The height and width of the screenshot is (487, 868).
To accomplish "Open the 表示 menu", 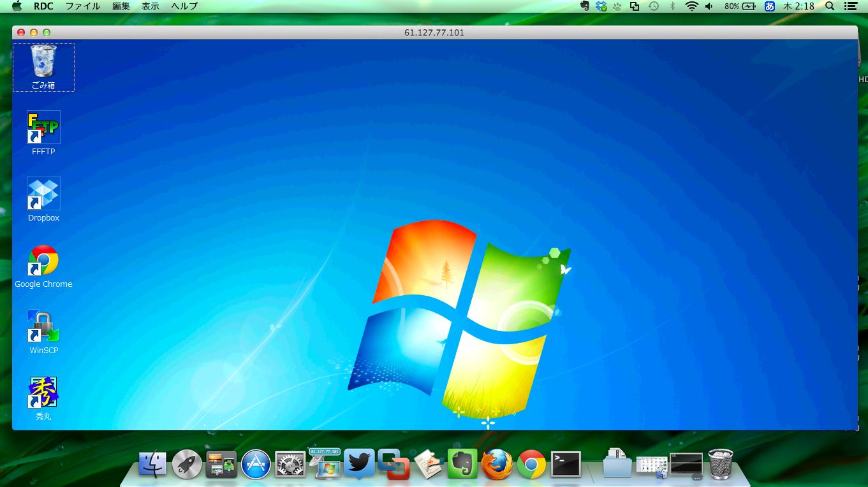I will point(151,6).
